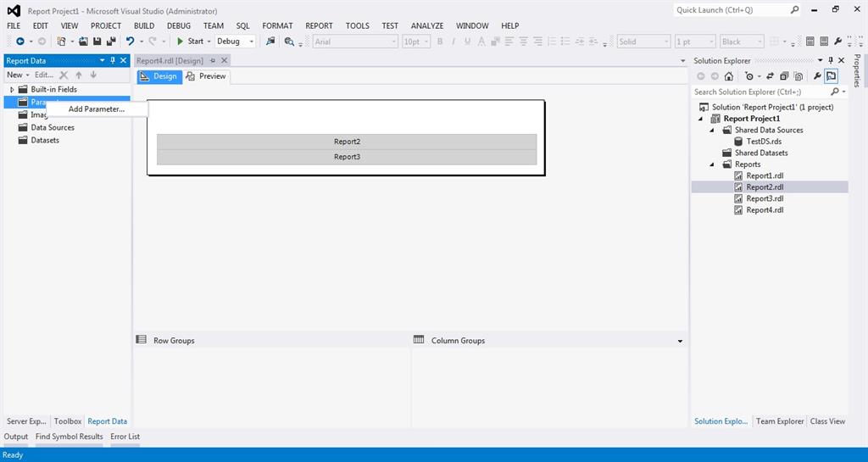Open the Solid border style dropdown
The height and width of the screenshot is (462, 868).
tap(644, 42)
